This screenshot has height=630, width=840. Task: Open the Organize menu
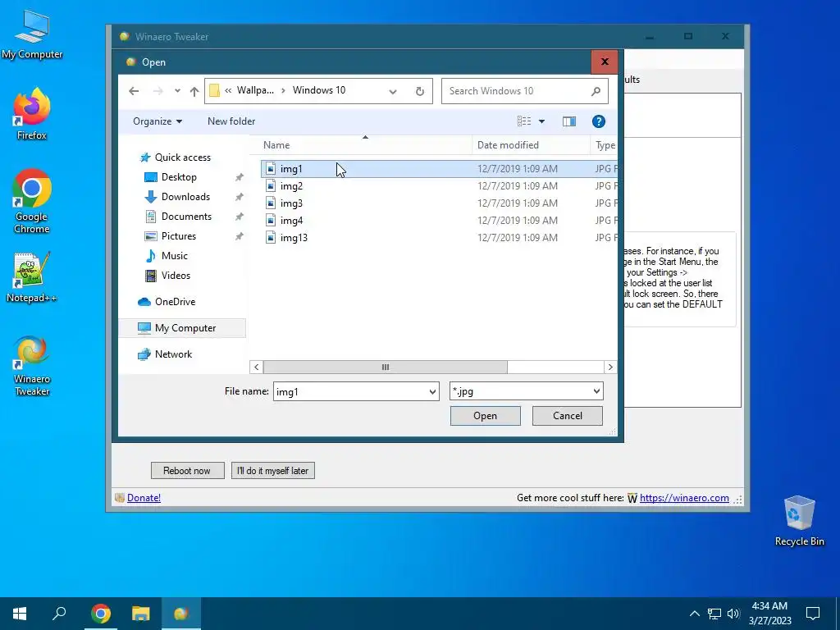coord(157,121)
